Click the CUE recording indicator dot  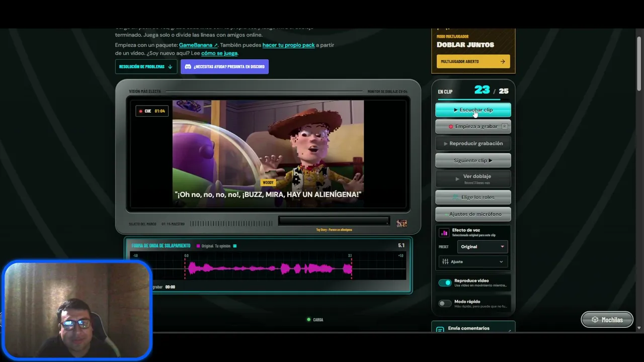(141, 111)
